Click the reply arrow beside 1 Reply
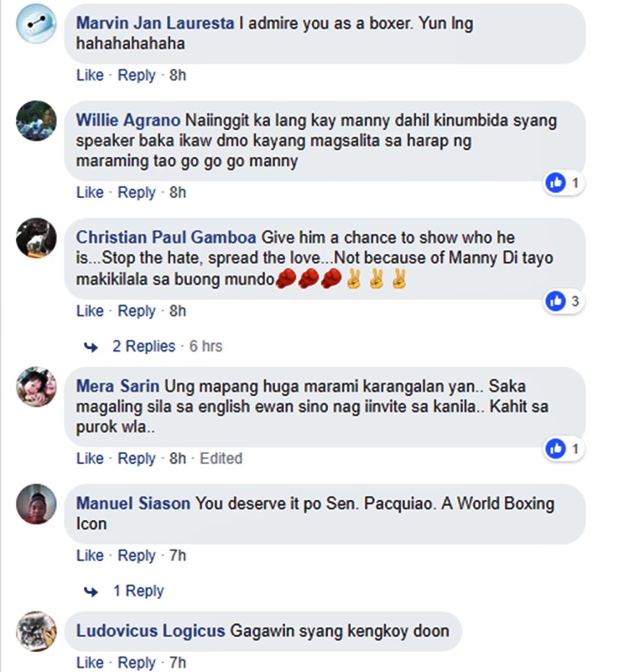Screen dimensions: 629x672 tap(91, 591)
